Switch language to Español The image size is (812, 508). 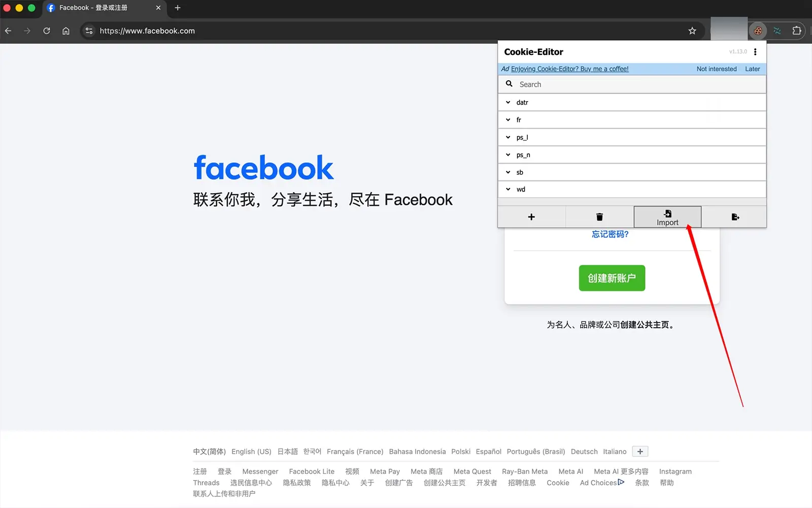point(488,452)
